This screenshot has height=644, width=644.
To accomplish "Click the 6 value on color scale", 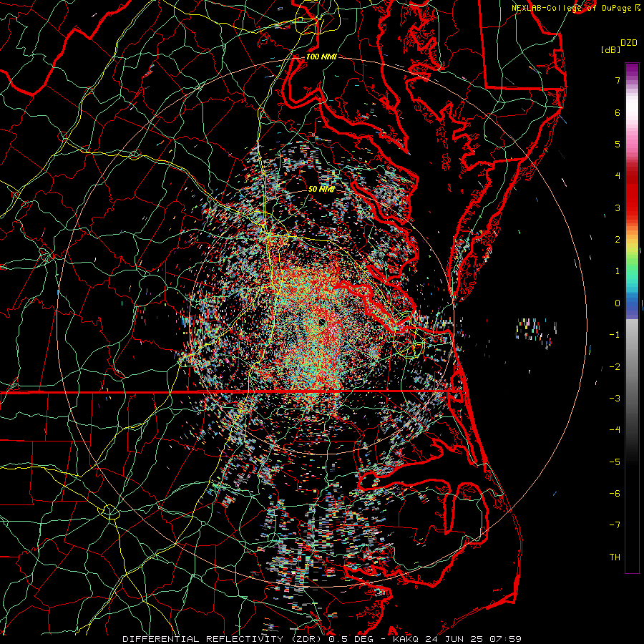I will 618,112.
